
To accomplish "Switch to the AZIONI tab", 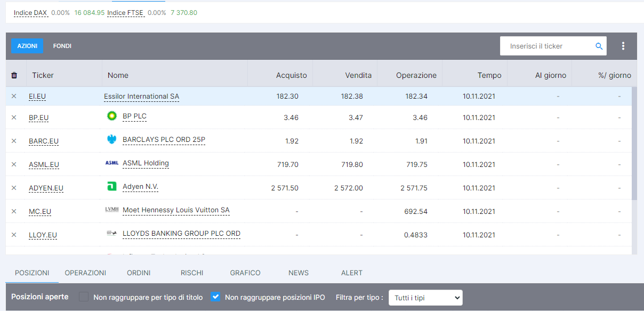I will (x=27, y=46).
